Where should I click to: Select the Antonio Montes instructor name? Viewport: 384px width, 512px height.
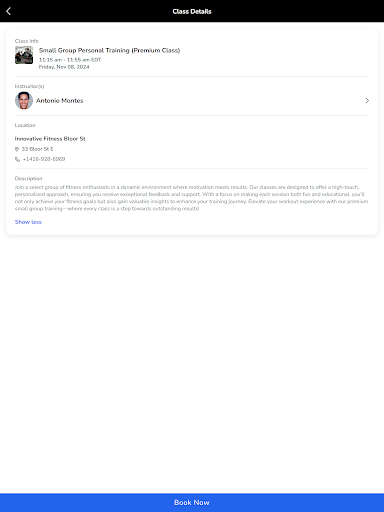(x=59, y=100)
